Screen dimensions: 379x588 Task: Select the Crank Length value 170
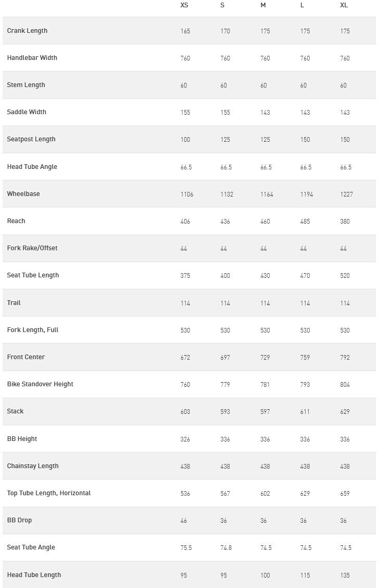pyautogui.click(x=225, y=31)
